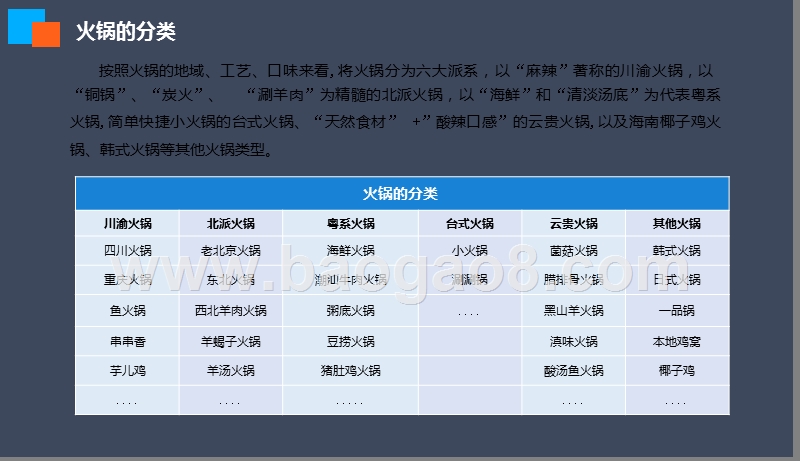The height and width of the screenshot is (461, 800).
Task: Pick the cell 腊排骨火锅
Action: (x=573, y=279)
